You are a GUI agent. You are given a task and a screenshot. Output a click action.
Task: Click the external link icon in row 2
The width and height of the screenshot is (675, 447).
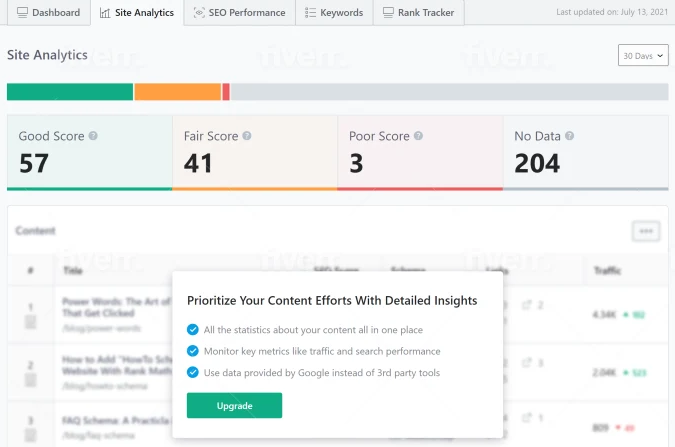point(526,363)
